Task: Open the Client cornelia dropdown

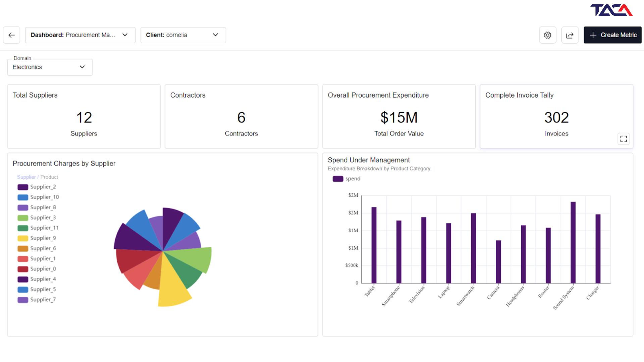Action: 183,35
